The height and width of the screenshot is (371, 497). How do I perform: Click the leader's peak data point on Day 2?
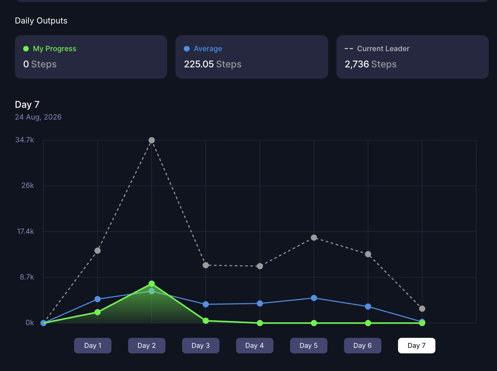(152, 140)
